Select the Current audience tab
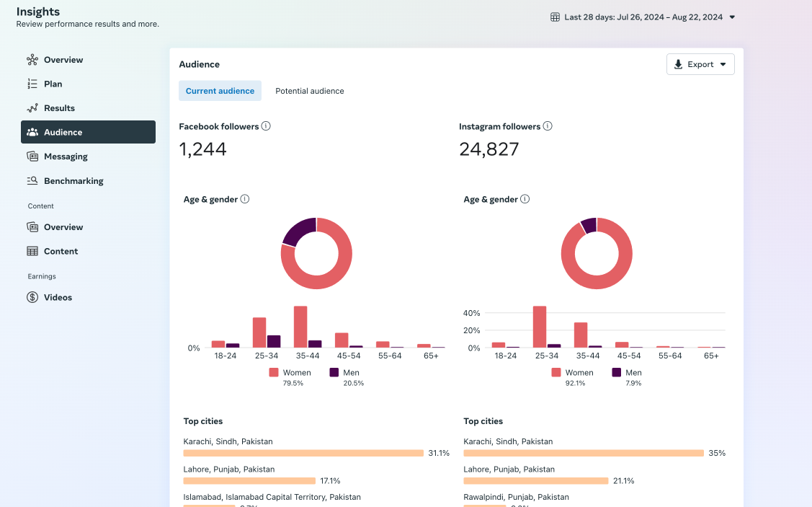812x507 pixels. (220, 91)
